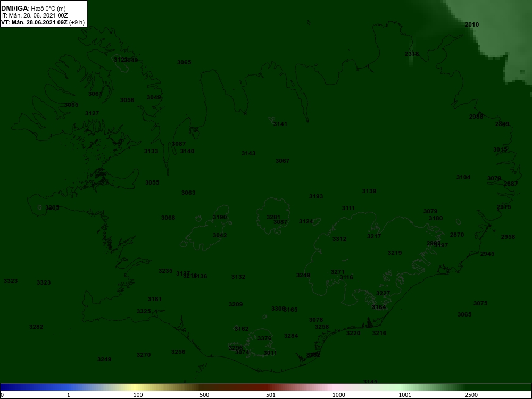The image size is (532, 399).
Task: Click the 2945 value
Action: [487, 253]
